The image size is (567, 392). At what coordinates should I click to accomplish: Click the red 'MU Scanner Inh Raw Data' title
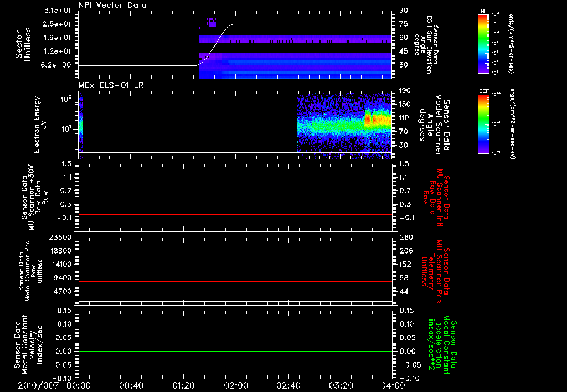tap(437, 198)
